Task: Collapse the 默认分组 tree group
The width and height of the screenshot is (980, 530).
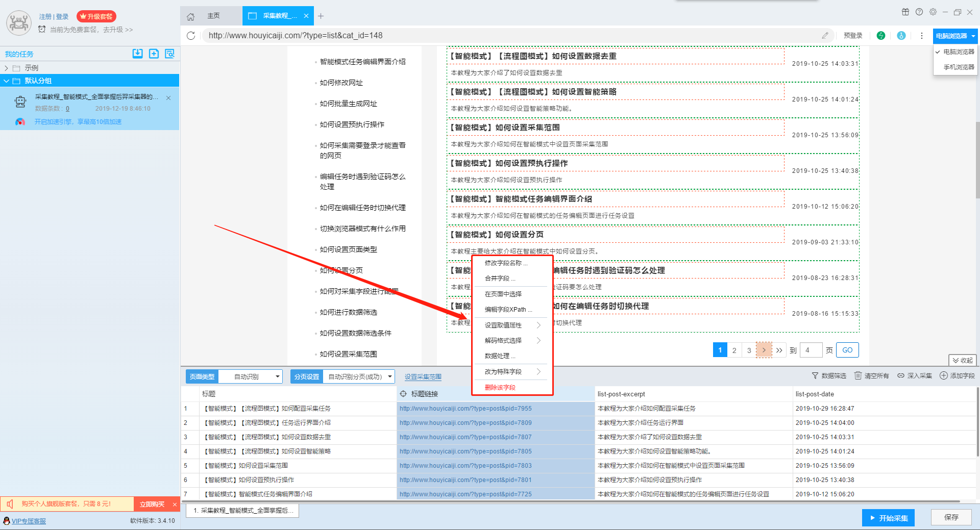Action: pos(6,81)
